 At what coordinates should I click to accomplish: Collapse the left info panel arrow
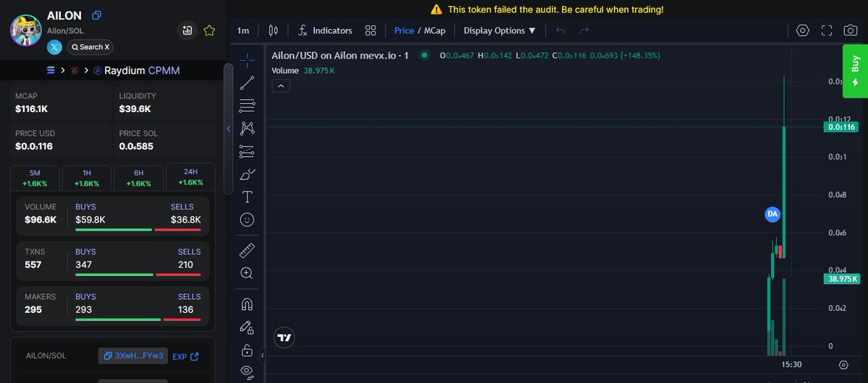pos(228,129)
